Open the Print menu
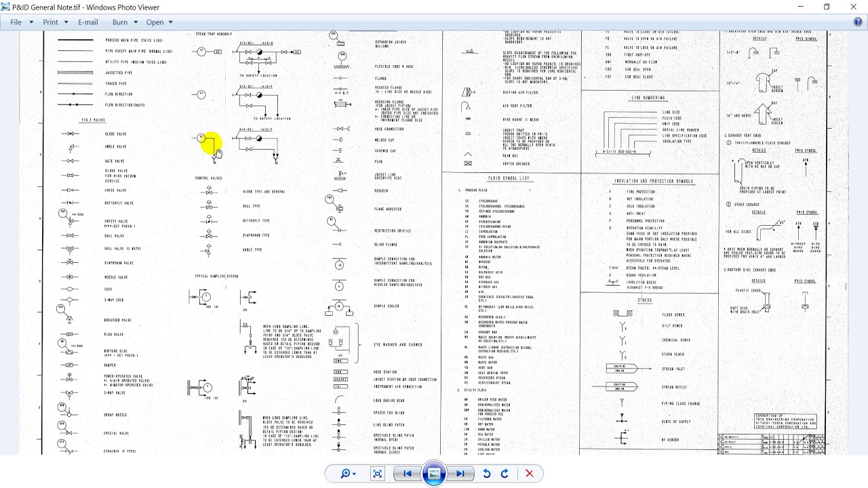This screenshot has width=868, height=488. (x=56, y=22)
